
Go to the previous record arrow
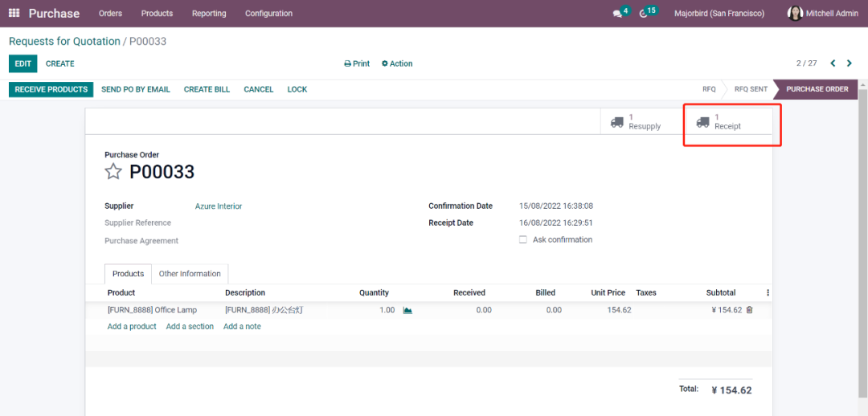(x=833, y=63)
